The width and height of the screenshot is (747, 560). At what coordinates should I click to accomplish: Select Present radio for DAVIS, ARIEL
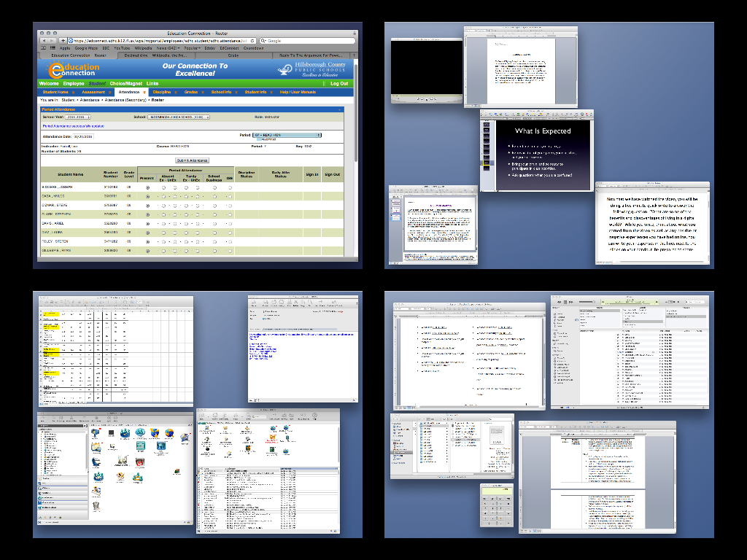point(147,224)
